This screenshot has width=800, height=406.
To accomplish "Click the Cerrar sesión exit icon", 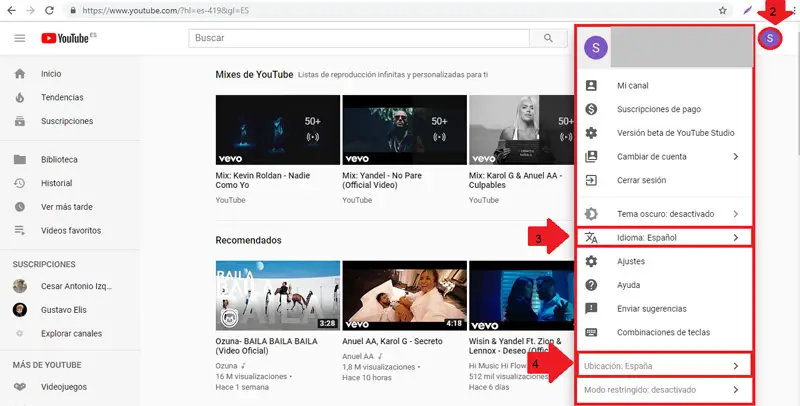I will (x=591, y=180).
